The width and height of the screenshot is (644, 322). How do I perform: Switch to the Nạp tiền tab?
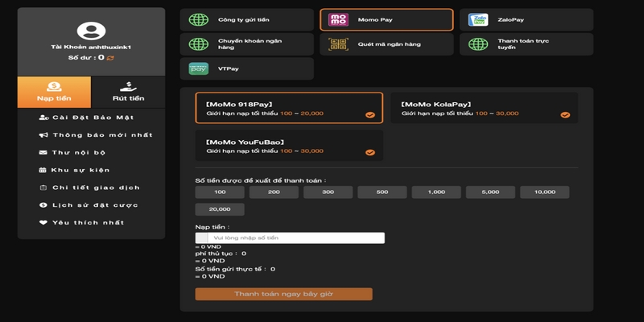tap(54, 93)
